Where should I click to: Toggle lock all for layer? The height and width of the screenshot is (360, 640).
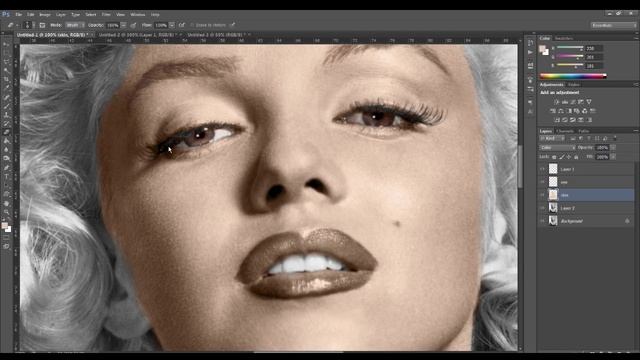[576, 157]
